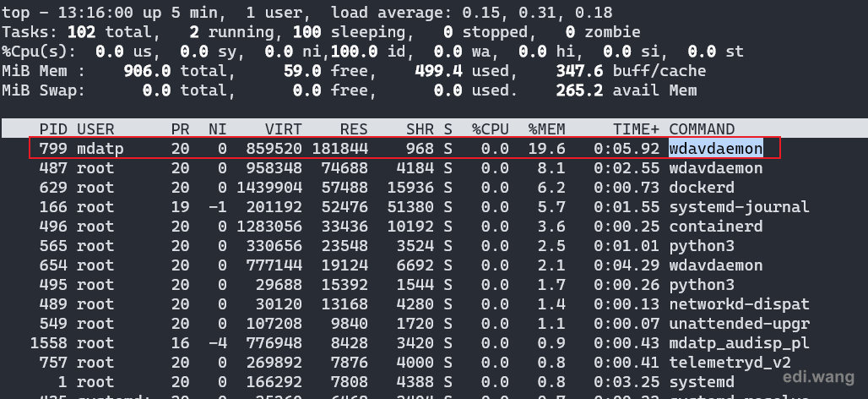The image size is (868, 399).
Task: Select the mdatp_audisp_pl command
Action: point(739,343)
